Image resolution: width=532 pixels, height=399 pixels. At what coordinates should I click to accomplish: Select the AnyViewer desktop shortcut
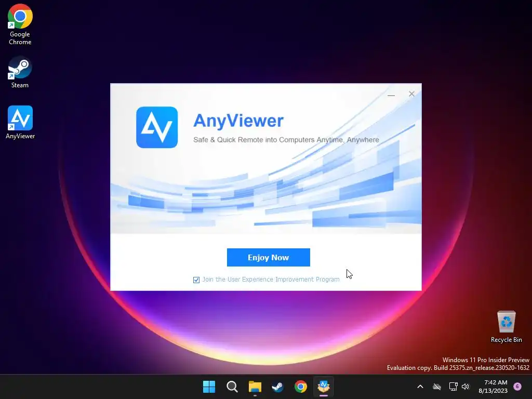pyautogui.click(x=20, y=123)
